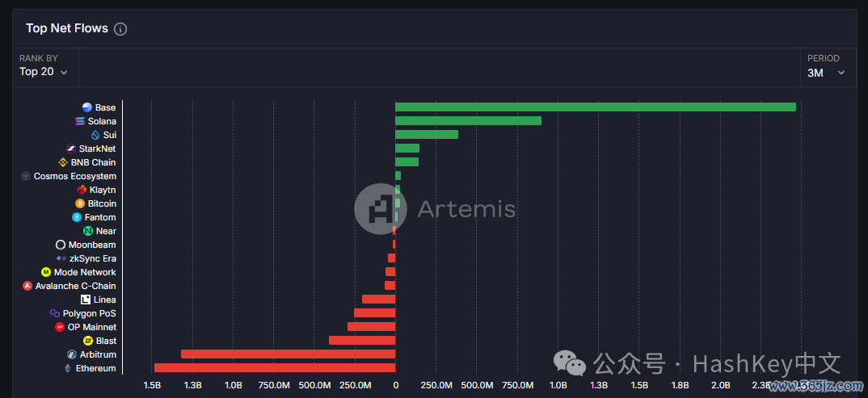The width and height of the screenshot is (868, 398).
Task: Click the red Polygon PoS outflow bar
Action: coord(375,313)
